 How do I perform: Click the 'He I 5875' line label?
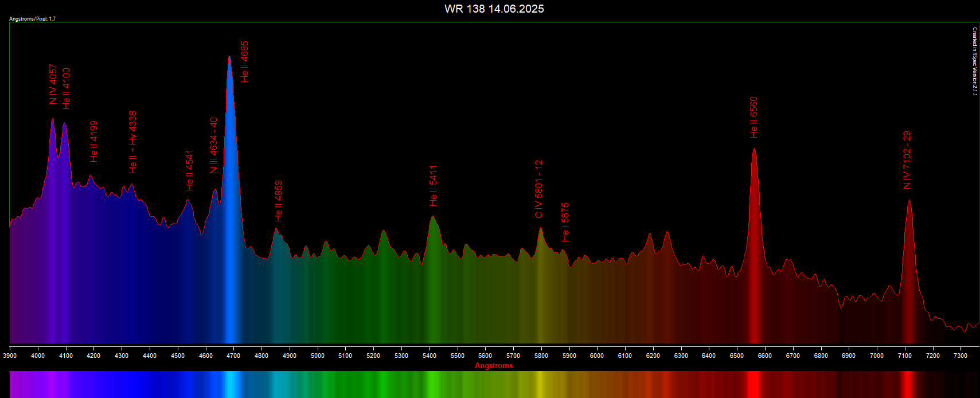click(x=565, y=223)
